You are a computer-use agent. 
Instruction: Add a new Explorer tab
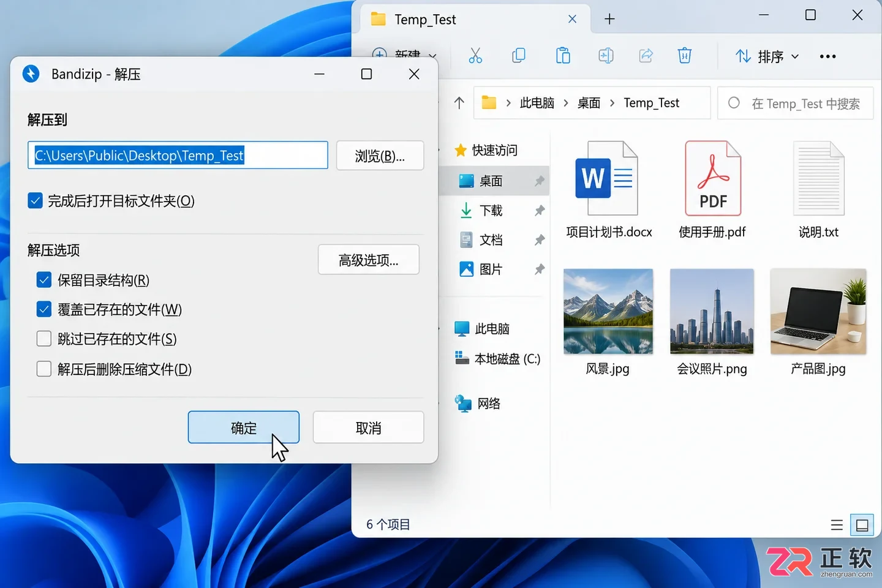click(609, 19)
